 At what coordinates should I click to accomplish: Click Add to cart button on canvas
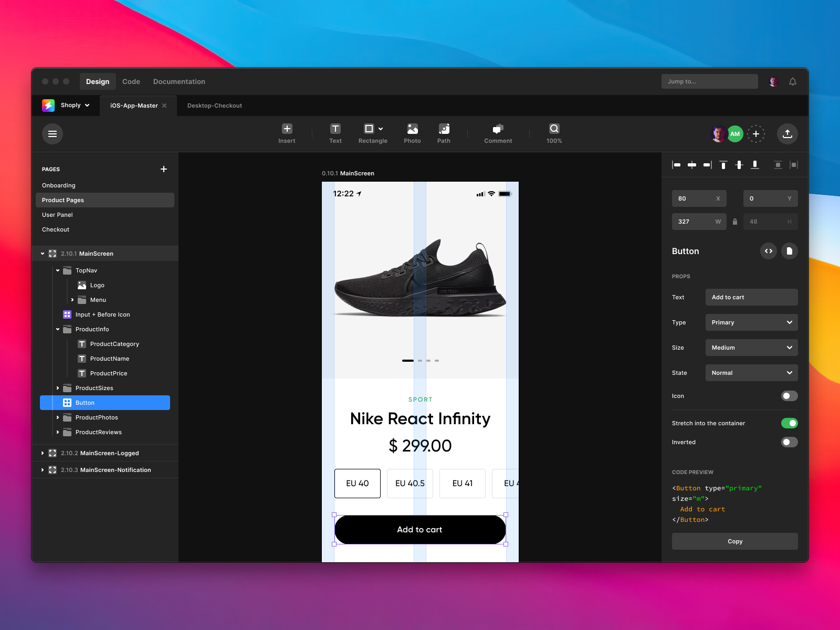pos(420,530)
